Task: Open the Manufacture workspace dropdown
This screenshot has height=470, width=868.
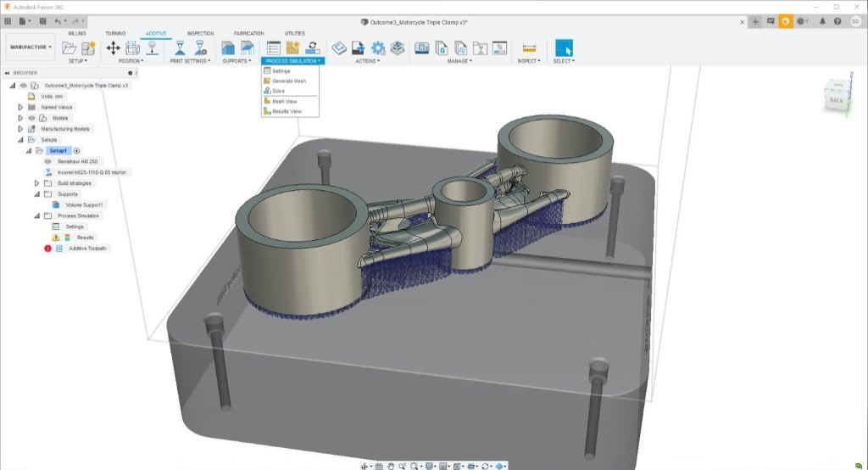Action: point(31,48)
